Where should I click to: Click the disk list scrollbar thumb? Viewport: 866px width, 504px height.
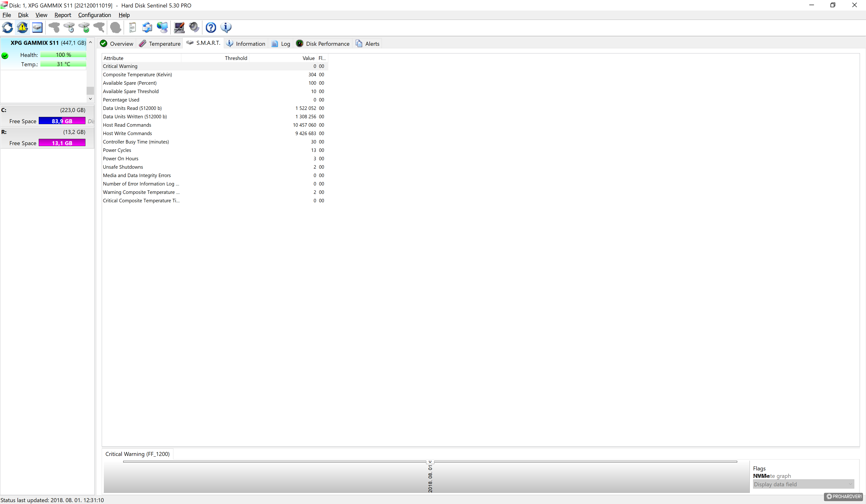[90, 90]
